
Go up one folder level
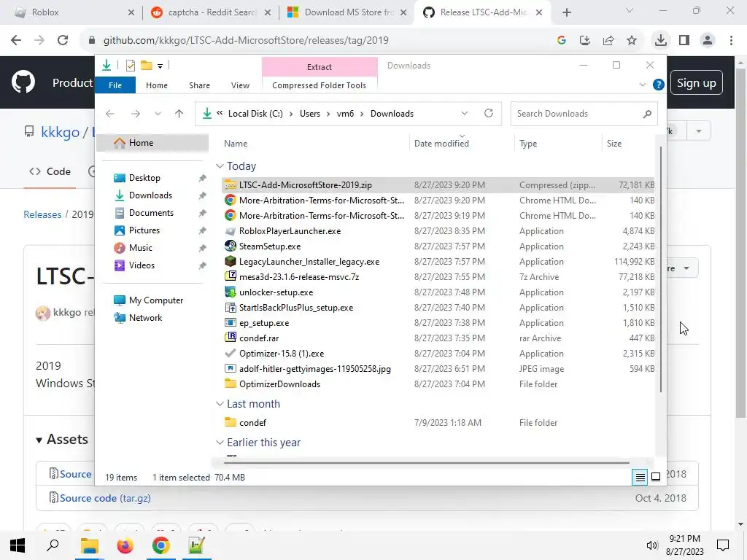(x=179, y=113)
